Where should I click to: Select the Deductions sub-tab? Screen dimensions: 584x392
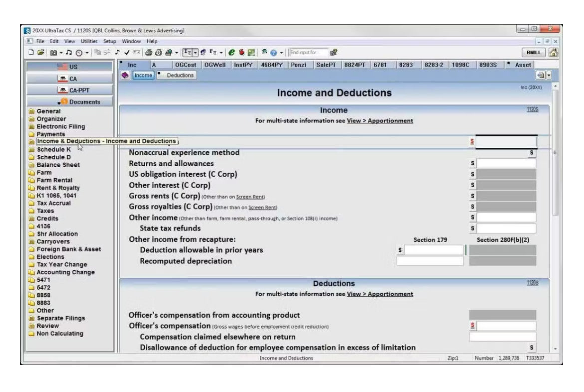pyautogui.click(x=177, y=75)
